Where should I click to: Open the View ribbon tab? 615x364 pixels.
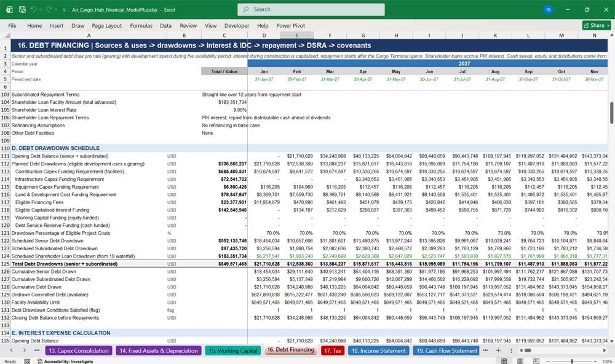[210, 25]
